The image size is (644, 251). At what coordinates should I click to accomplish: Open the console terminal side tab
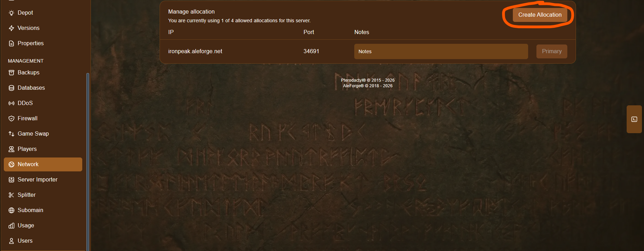634,119
